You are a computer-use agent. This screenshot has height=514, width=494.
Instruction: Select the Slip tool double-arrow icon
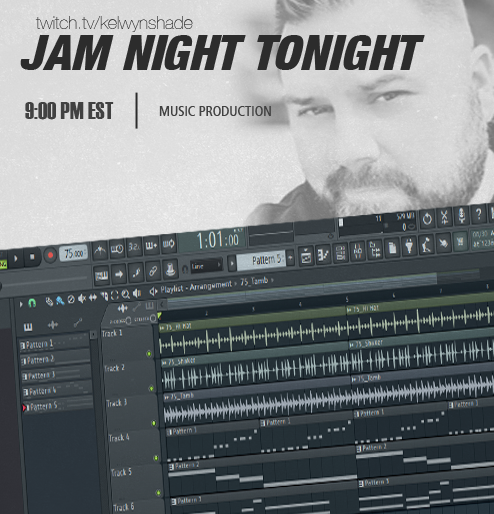(93, 298)
